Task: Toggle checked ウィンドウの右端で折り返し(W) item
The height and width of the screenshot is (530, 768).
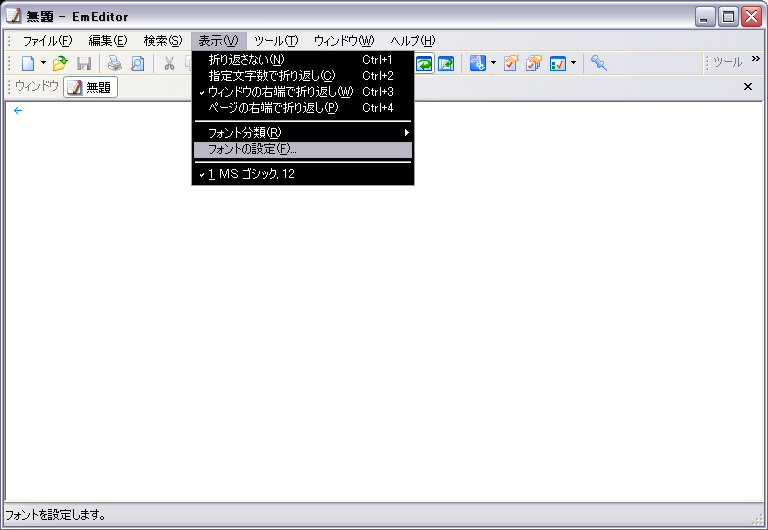Action: pyautogui.click(x=303, y=92)
